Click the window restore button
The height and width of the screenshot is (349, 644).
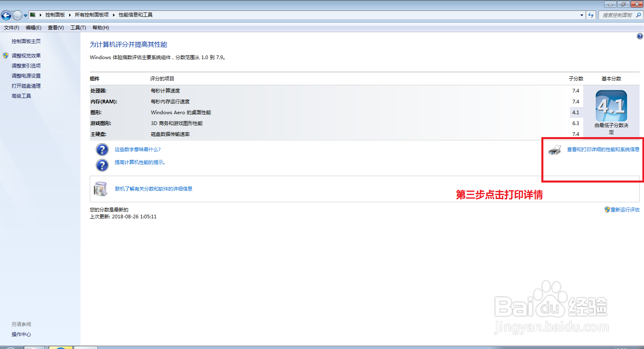tap(623, 4)
